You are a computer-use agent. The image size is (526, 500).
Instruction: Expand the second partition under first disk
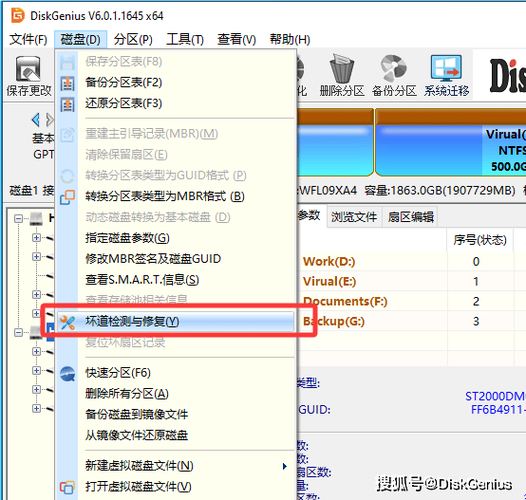[x=36, y=257]
